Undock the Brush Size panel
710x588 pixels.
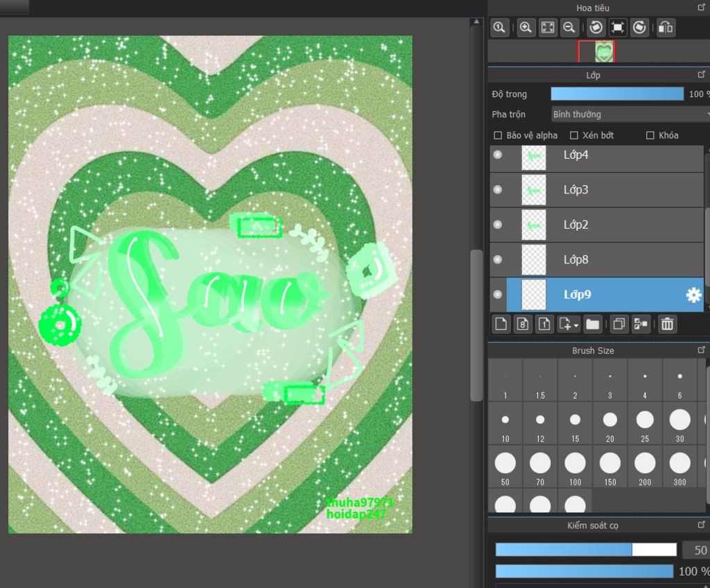click(702, 349)
